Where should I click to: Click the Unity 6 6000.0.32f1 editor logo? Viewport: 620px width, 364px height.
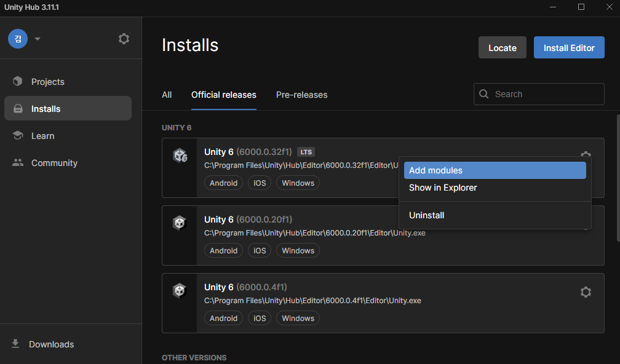(180, 156)
